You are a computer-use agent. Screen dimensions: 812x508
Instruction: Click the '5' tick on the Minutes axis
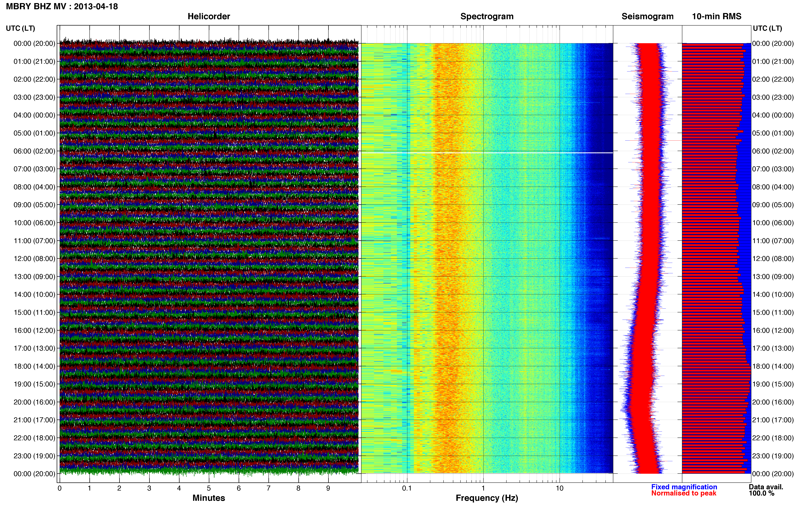coord(209,488)
